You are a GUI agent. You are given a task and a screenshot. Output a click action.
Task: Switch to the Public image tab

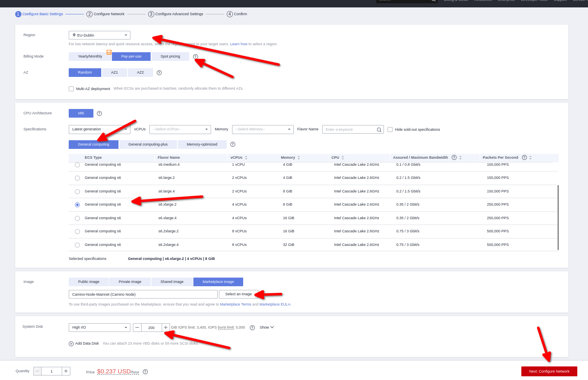88,282
